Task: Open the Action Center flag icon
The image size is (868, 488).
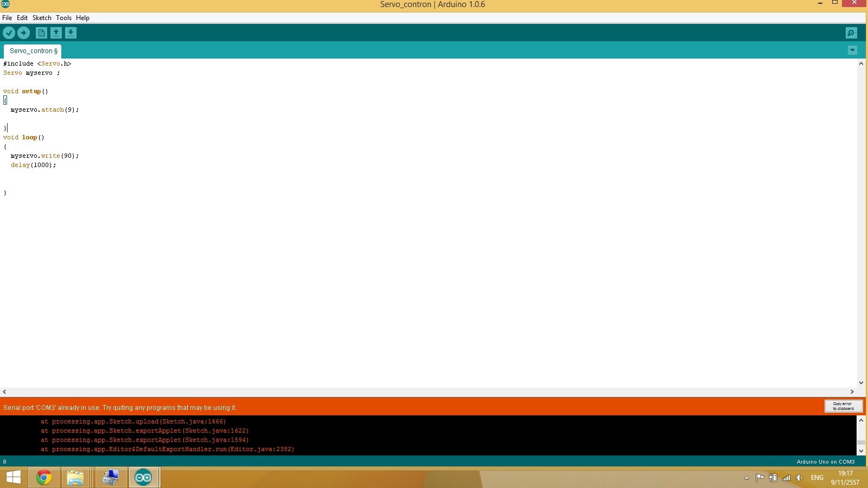Action: coord(759,478)
